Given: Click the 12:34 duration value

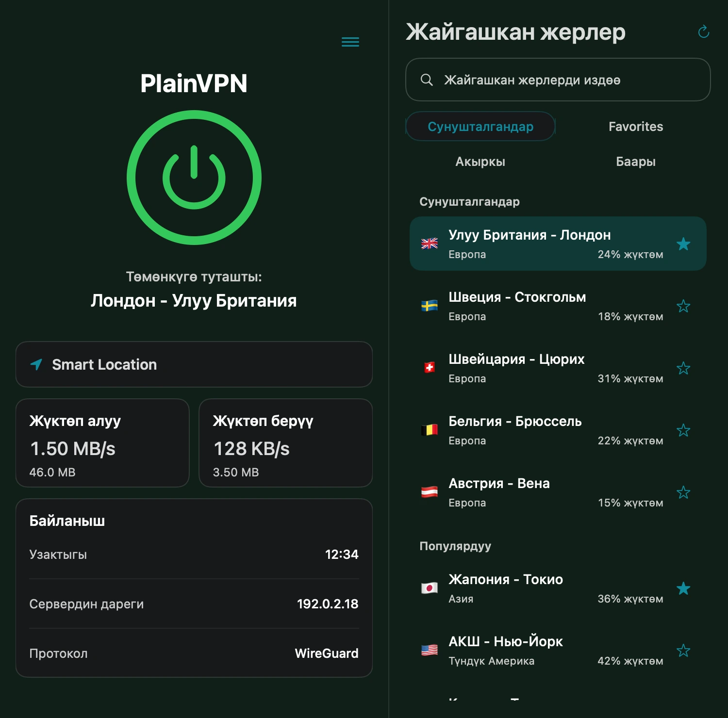Looking at the screenshot, I should (342, 555).
